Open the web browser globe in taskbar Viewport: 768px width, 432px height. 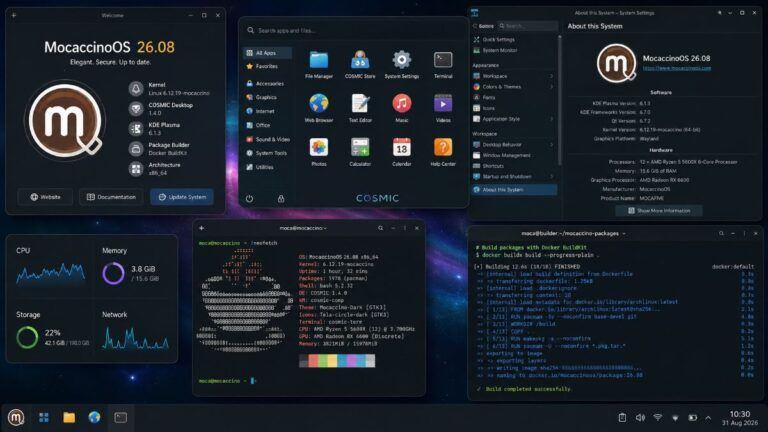tap(94, 417)
